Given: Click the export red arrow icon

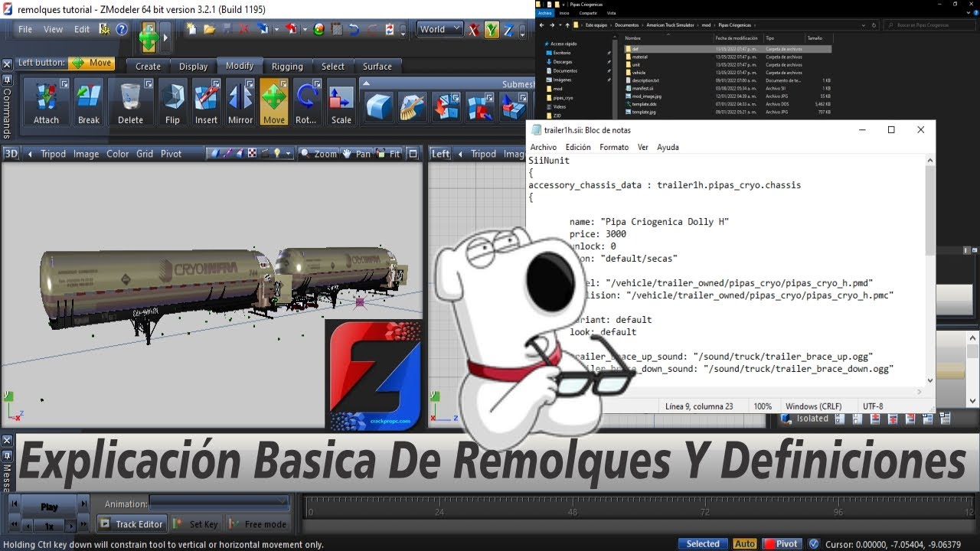Looking at the screenshot, I should (290, 30).
